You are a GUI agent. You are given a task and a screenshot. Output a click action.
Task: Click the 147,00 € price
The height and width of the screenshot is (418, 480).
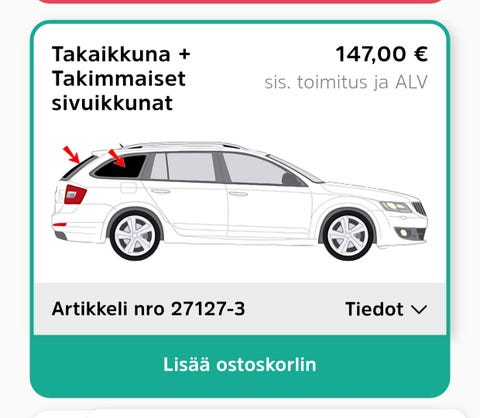pyautogui.click(x=382, y=54)
